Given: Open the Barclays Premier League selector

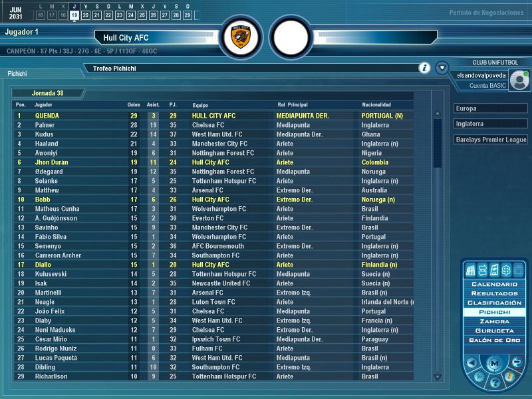Looking at the screenshot, I should 490,140.
